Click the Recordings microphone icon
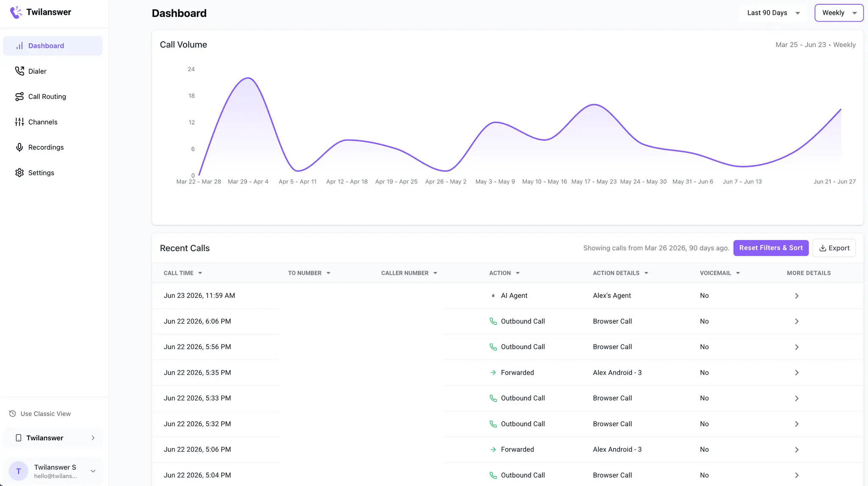Viewport: 868px width, 486px height. [x=19, y=147]
